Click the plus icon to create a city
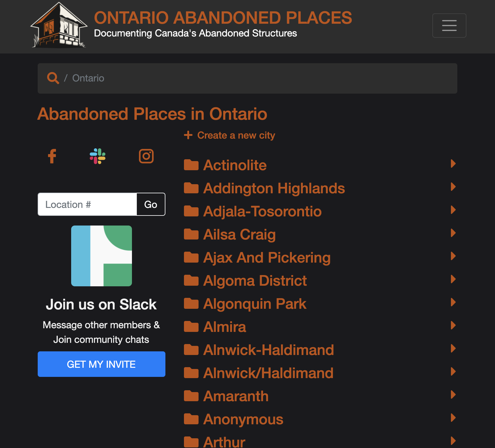Viewport: 495px width, 448px height. (x=188, y=135)
